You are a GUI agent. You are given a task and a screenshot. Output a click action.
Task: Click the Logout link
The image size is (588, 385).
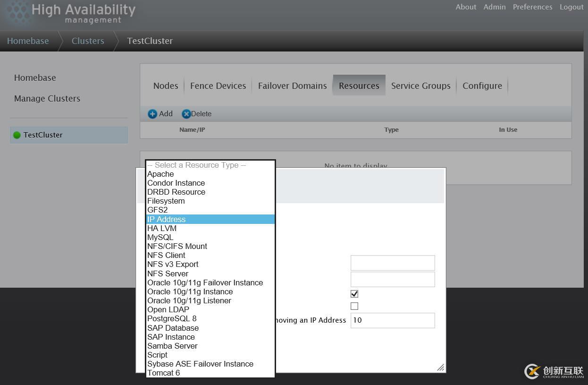click(x=571, y=7)
